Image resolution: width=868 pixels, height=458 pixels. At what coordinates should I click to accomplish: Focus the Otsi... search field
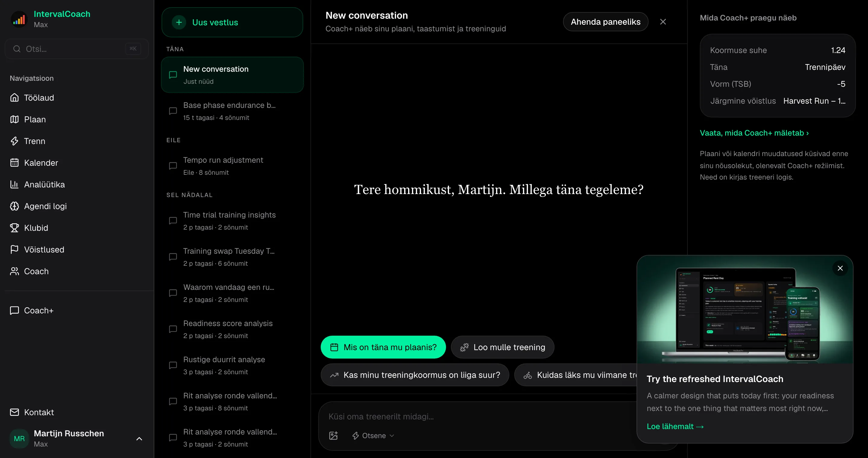click(x=77, y=49)
